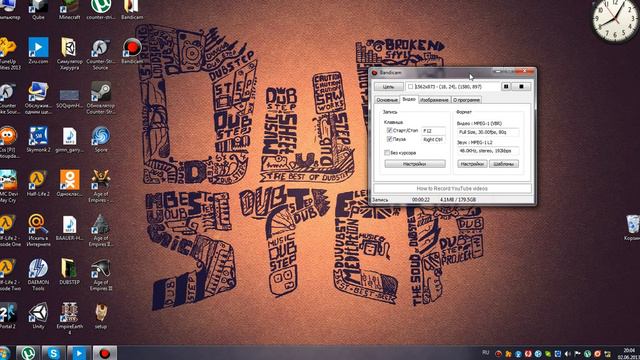Enable the Без курсора checkbox
This screenshot has width=640, height=360.
387,153
